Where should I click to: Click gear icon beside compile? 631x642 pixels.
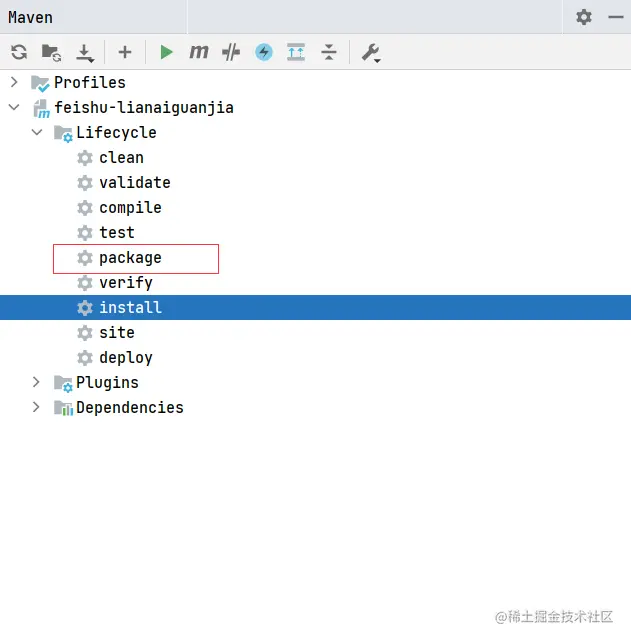(85, 208)
